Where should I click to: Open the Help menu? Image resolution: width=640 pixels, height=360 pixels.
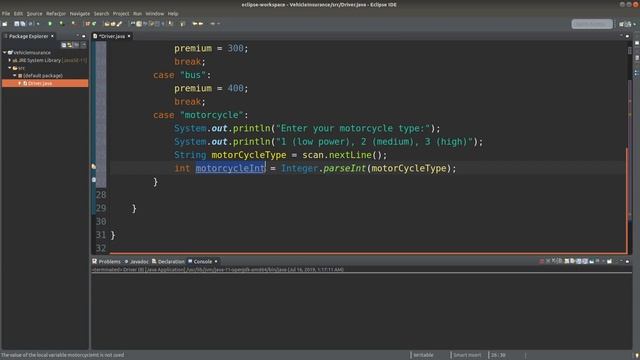[173, 13]
